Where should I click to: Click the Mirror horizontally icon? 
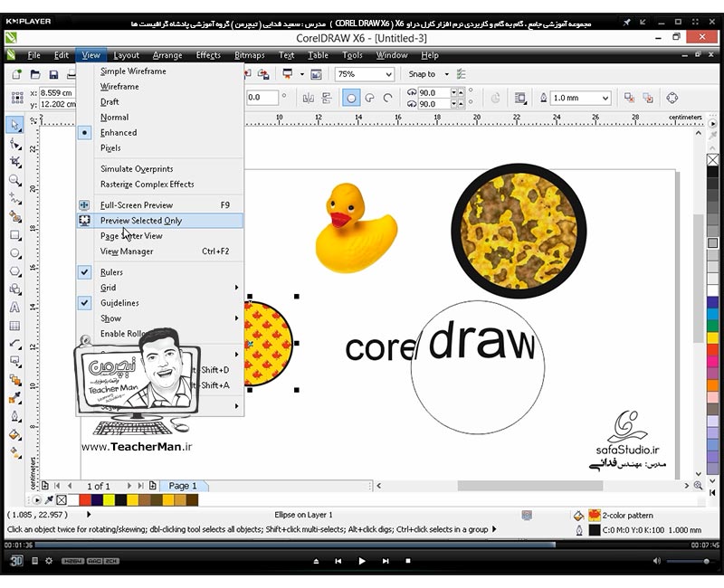coord(308,98)
